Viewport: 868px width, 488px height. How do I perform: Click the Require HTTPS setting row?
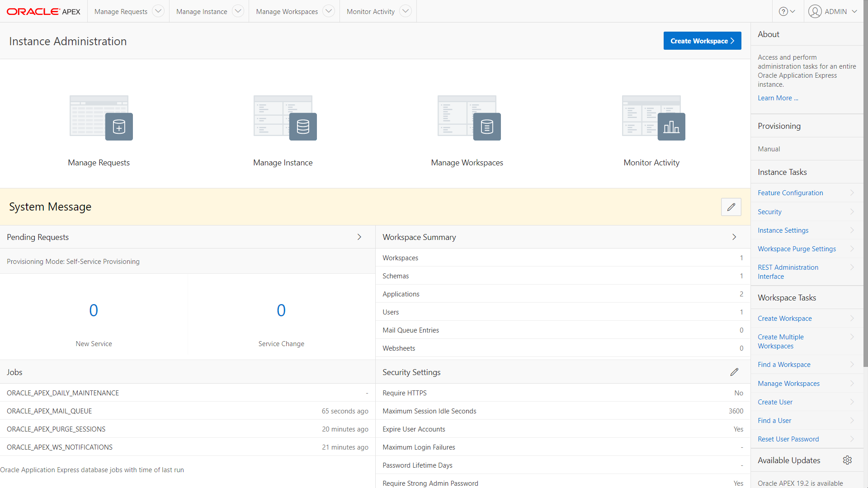pyautogui.click(x=563, y=393)
